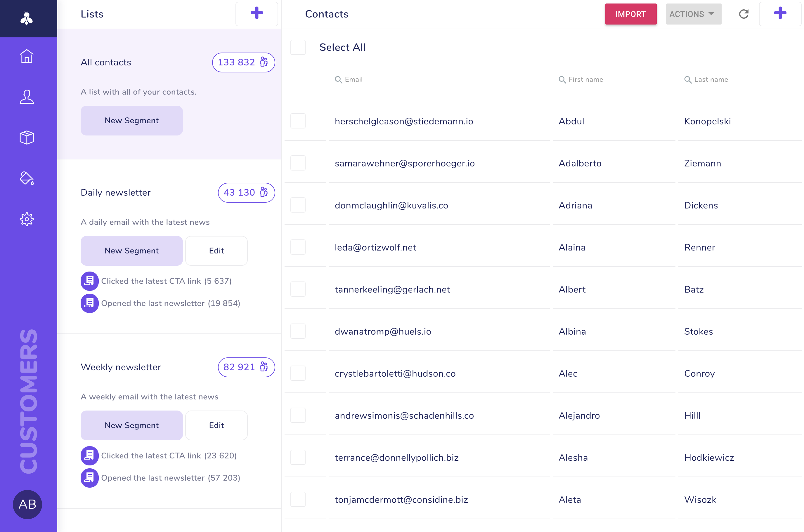Expand the ACTIONS dropdown
The image size is (804, 532).
coord(693,14)
